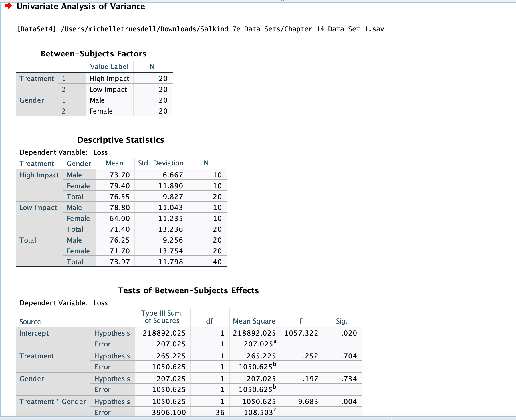The image size is (516, 420).
Task: Click standard deviation 9.827
Action: pos(173,197)
